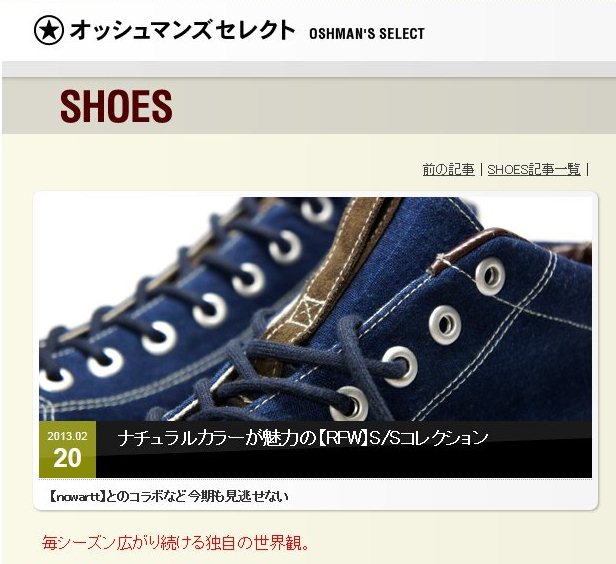Click the 毎シーズン広がり続ける独自の世界観 heading
616x564 pixels.
tap(176, 543)
